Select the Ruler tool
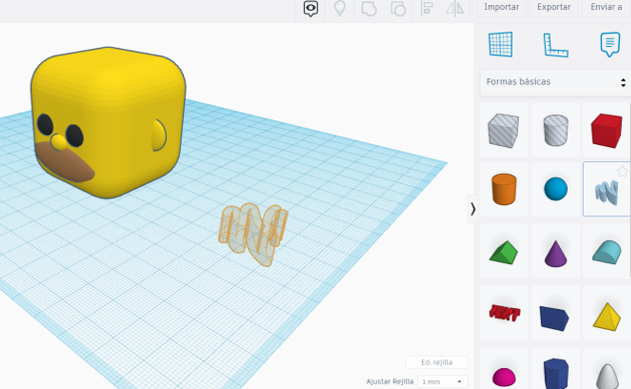This screenshot has height=389, width=631. [555, 45]
